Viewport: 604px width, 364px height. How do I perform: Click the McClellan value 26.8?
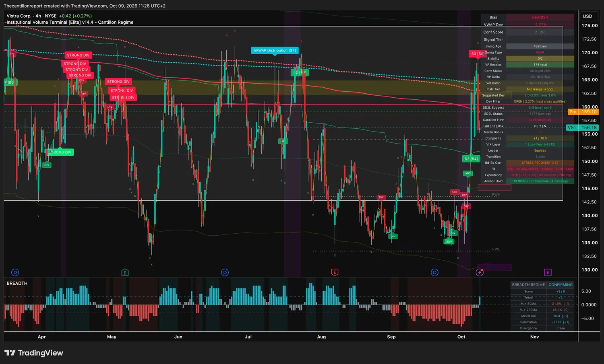(x=561, y=316)
